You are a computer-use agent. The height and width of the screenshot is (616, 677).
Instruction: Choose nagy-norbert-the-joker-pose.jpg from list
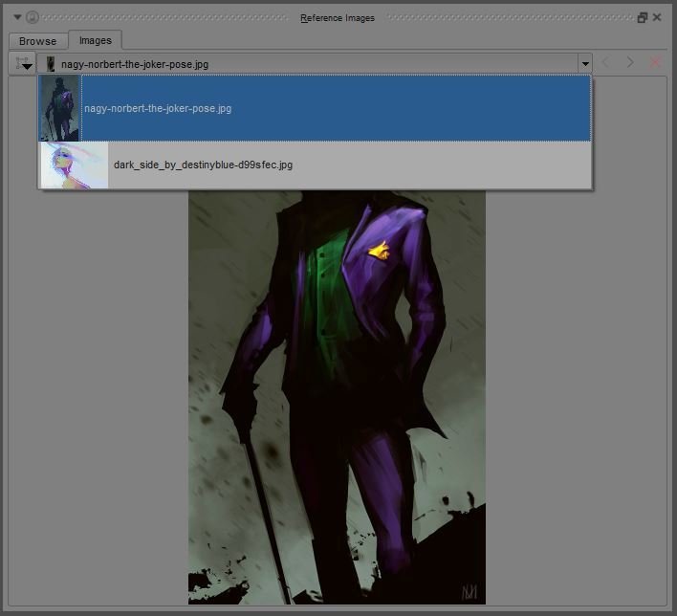tap(315, 108)
